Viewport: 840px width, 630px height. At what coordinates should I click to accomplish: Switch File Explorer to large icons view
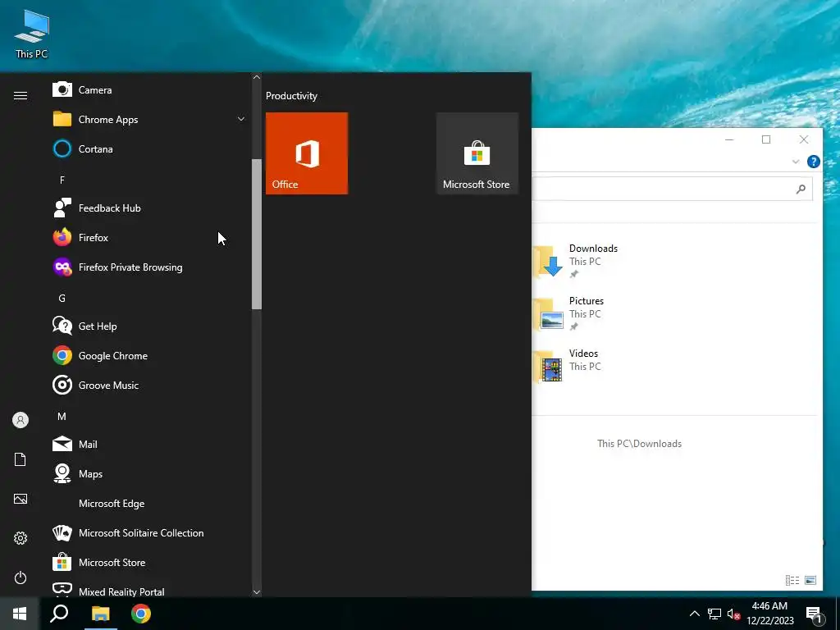810,580
